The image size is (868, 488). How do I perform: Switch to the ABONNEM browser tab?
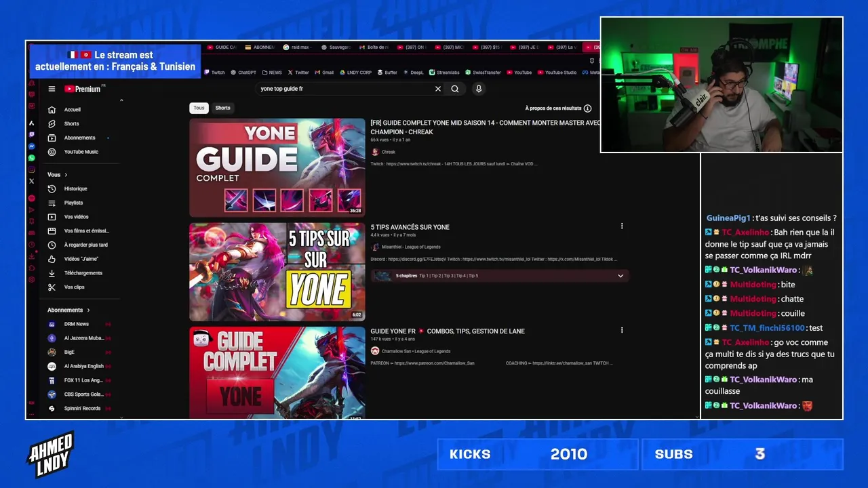(260, 47)
